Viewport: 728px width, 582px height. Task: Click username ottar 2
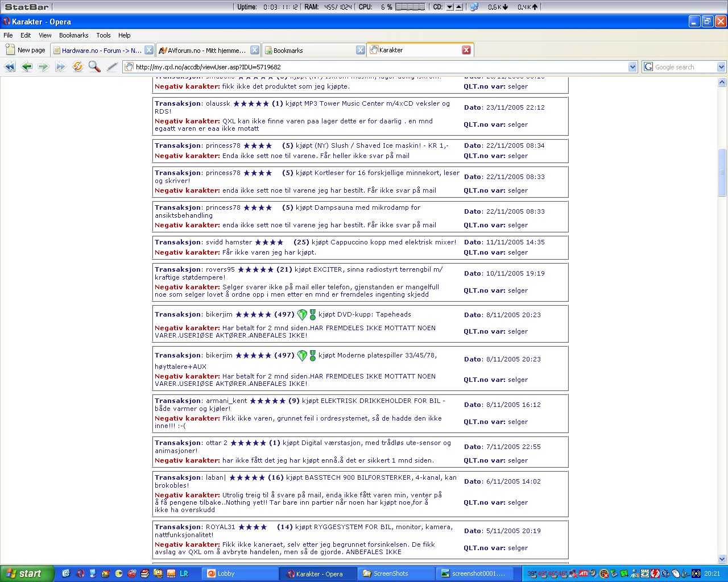pyautogui.click(x=217, y=443)
